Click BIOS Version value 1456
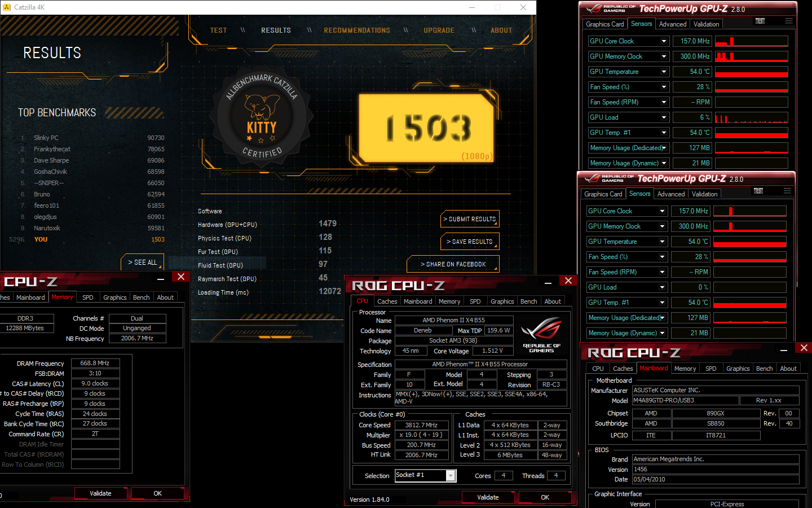The image size is (812, 508). pyautogui.click(x=716, y=470)
